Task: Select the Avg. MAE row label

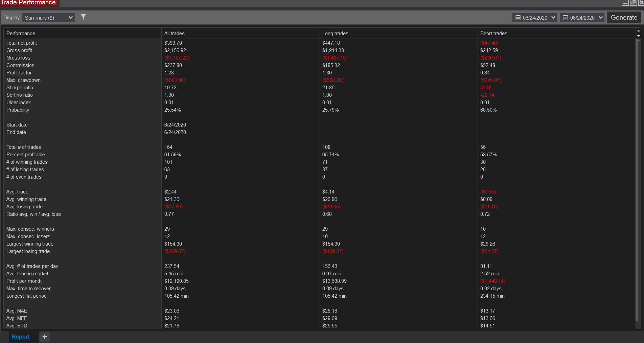Action: tap(17, 311)
